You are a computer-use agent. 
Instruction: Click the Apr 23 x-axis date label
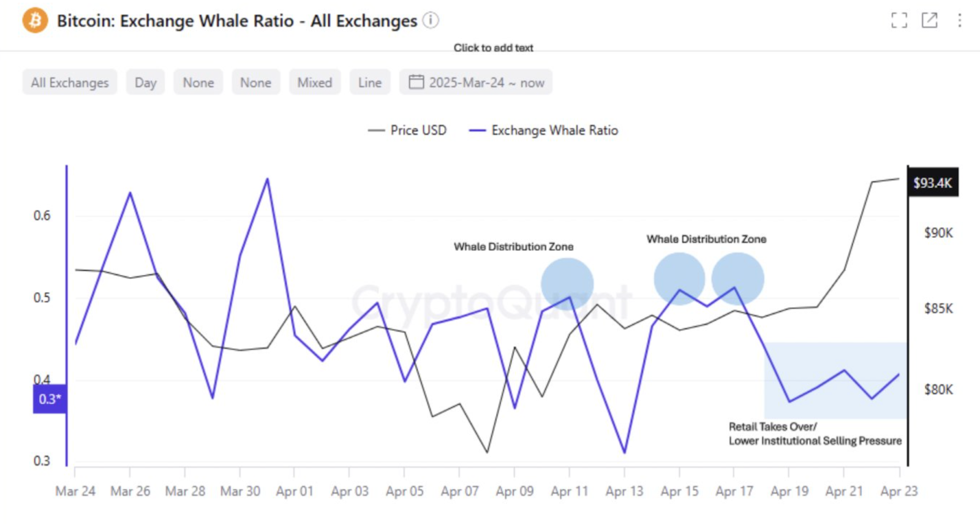click(x=899, y=491)
